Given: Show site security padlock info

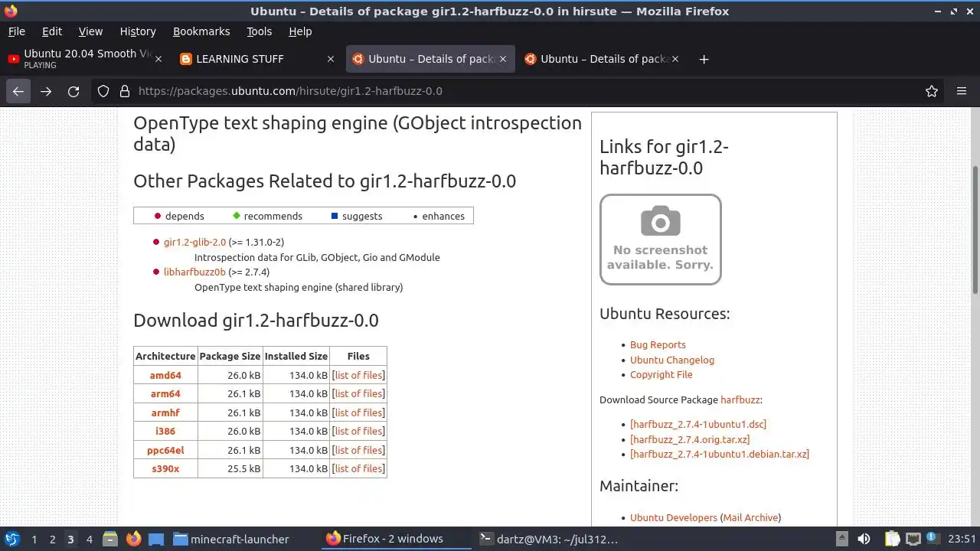Looking at the screenshot, I should 125,91.
